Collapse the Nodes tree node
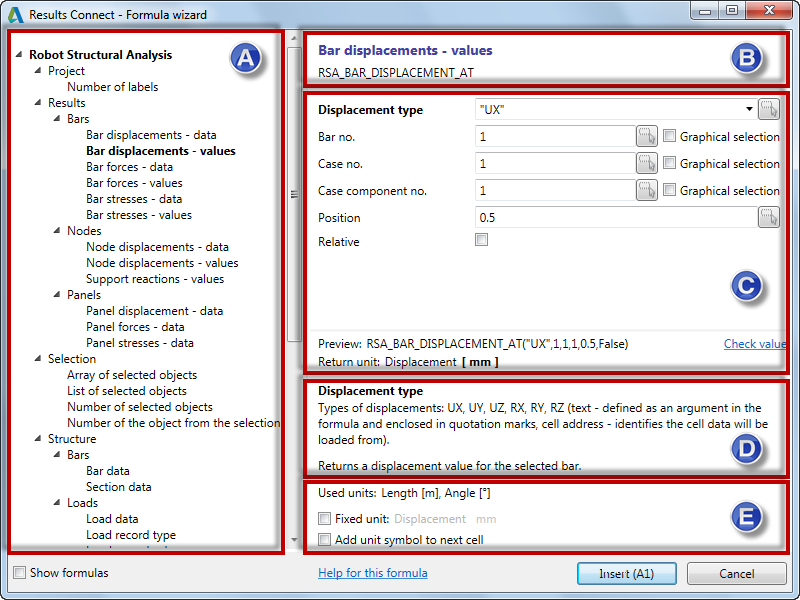This screenshot has height=600, width=800. click(57, 230)
